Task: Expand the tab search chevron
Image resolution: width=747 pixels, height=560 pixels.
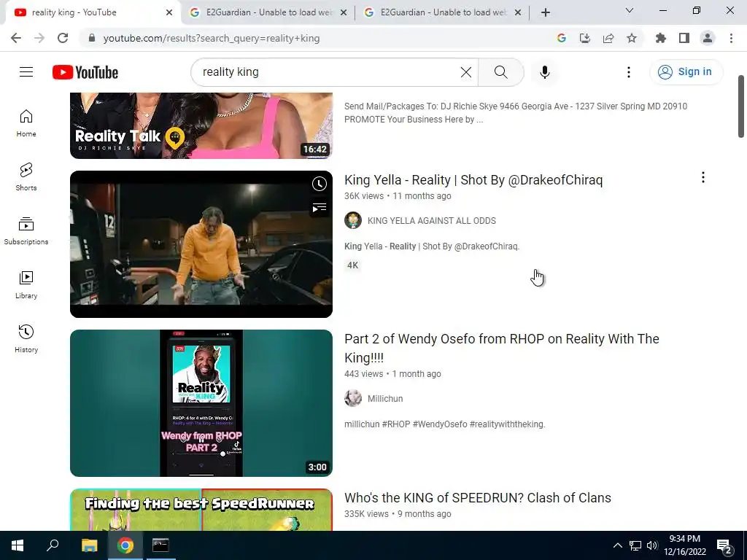Action: pos(630,10)
